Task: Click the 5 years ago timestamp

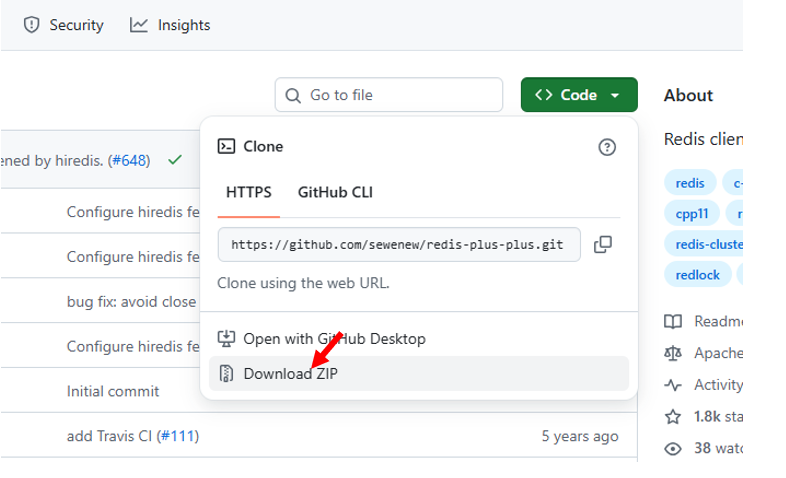Action: [x=580, y=436]
